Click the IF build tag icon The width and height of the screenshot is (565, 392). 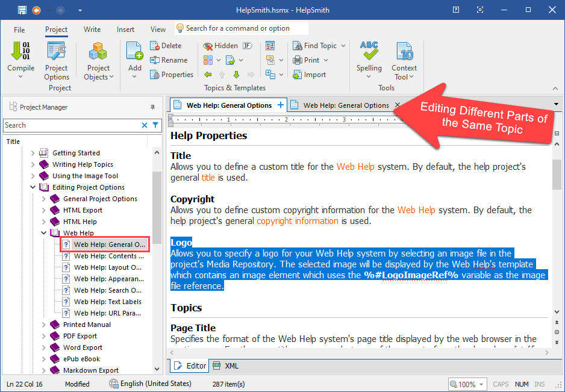247,45
